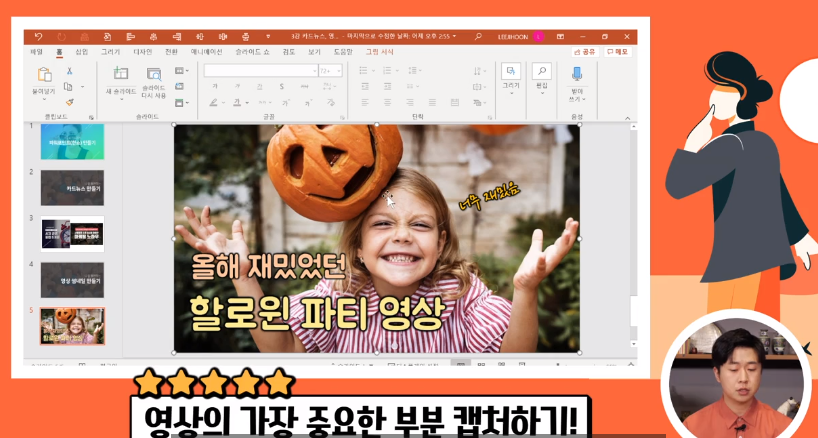Switch to the 디자인 (Design) tab
The height and width of the screenshot is (438, 818).
click(x=142, y=52)
